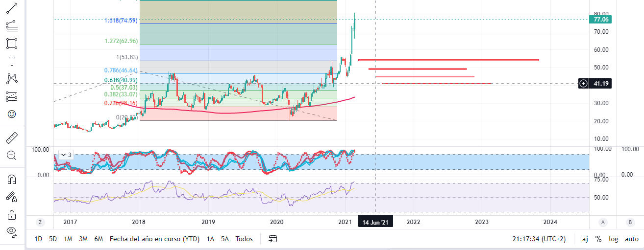Activate the ruler measure tool
The height and width of the screenshot is (250, 644).
pos(11,138)
